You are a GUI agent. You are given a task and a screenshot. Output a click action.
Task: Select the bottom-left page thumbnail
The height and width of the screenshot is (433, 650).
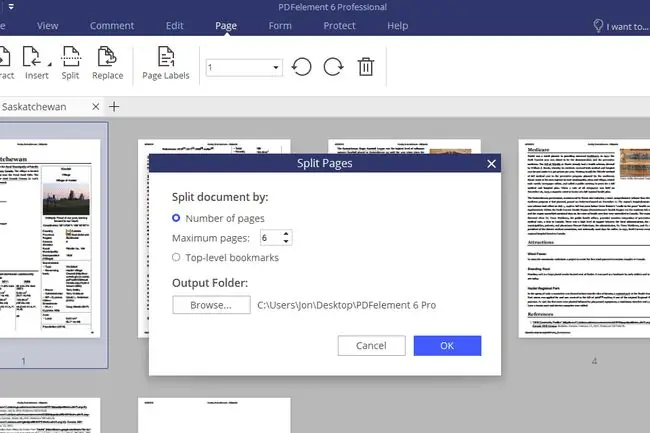tap(50, 415)
